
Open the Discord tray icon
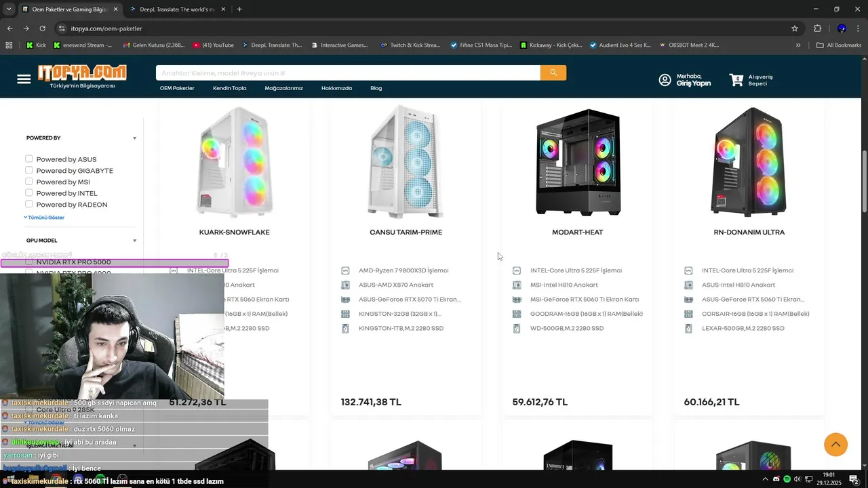[776, 479]
